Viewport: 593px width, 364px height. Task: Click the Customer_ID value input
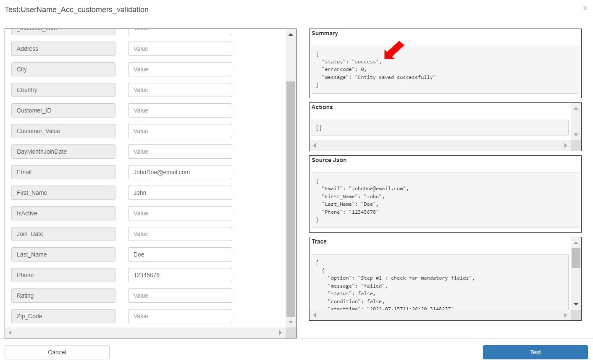tap(180, 110)
